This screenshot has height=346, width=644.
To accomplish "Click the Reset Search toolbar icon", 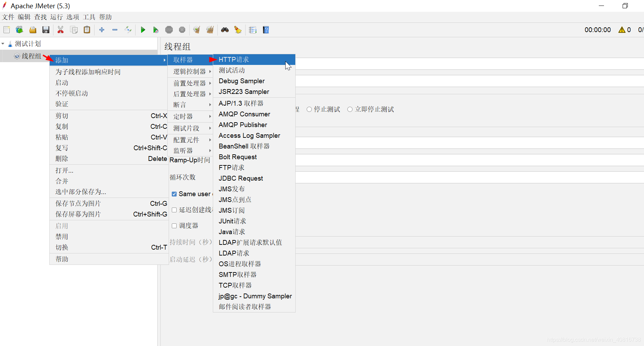I will click(238, 30).
